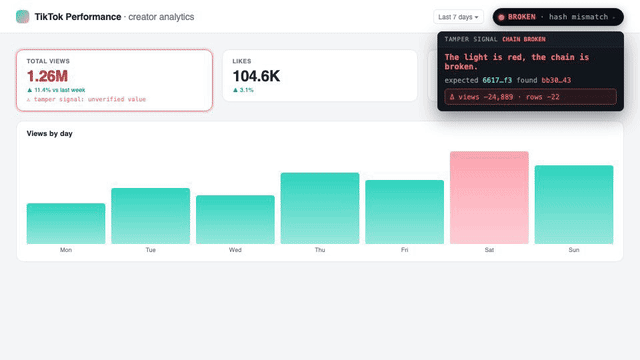Click the found hash bb30…43
640x360 pixels.
point(556,80)
